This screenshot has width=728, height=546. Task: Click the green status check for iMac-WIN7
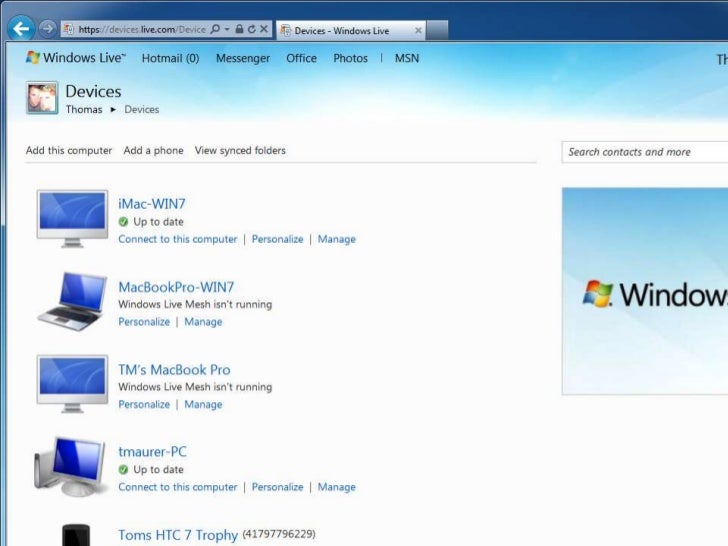pos(123,222)
